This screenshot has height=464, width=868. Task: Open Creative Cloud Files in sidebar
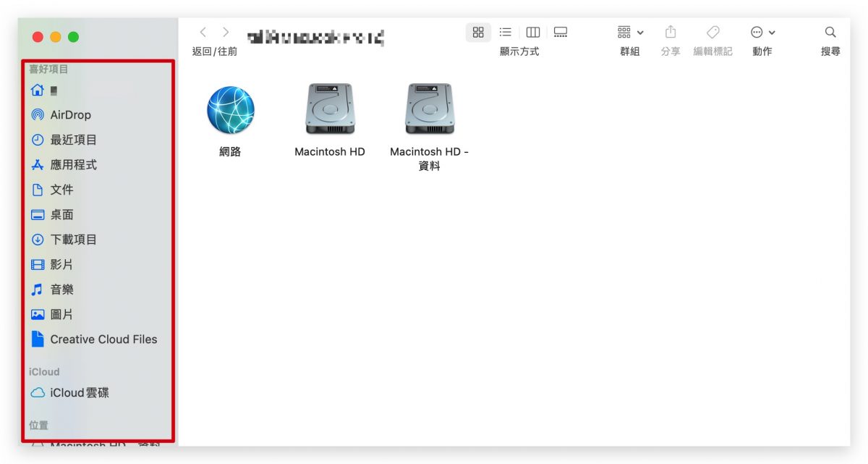click(x=94, y=339)
